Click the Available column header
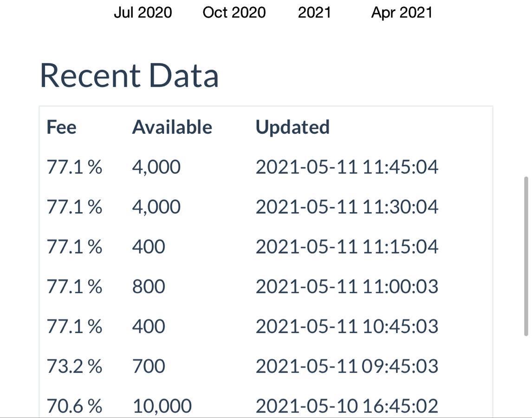The image size is (532, 418). point(172,127)
